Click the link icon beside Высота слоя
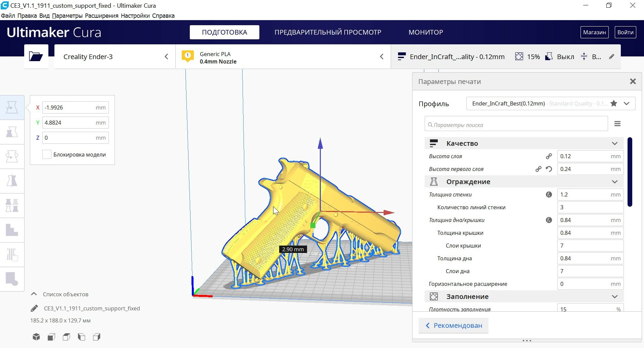This screenshot has width=644, height=348. point(549,156)
